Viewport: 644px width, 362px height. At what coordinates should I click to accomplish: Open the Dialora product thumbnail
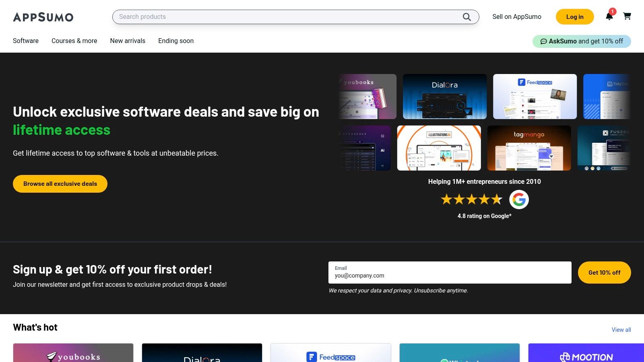[x=444, y=96]
